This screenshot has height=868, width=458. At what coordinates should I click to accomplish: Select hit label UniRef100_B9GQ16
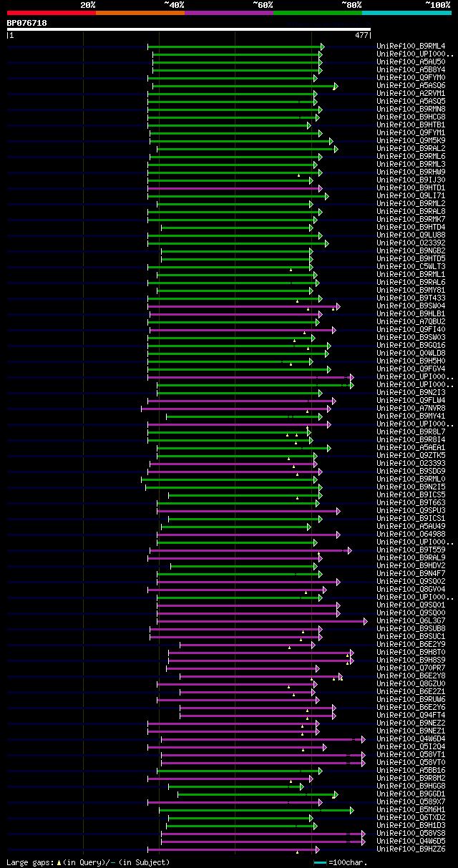[x=411, y=346]
